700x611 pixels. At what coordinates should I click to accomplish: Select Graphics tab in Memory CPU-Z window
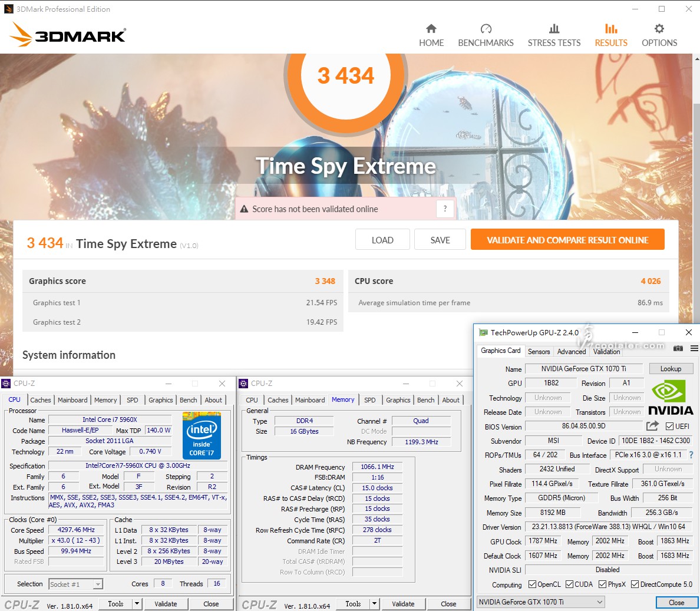(x=398, y=400)
